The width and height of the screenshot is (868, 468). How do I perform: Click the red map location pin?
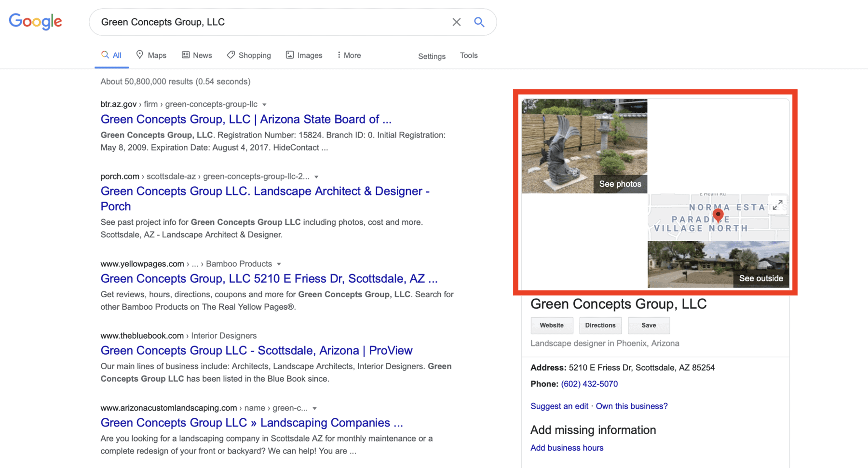click(x=718, y=215)
